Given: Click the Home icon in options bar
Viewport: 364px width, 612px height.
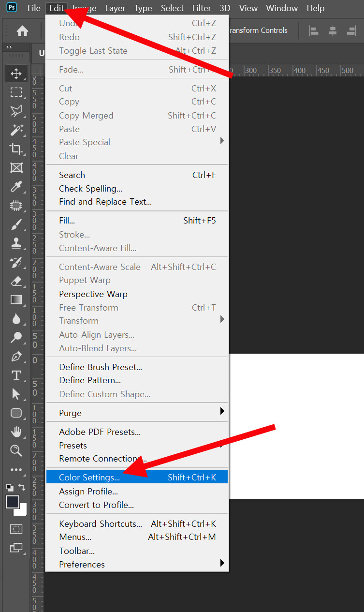Looking at the screenshot, I should click(22, 31).
